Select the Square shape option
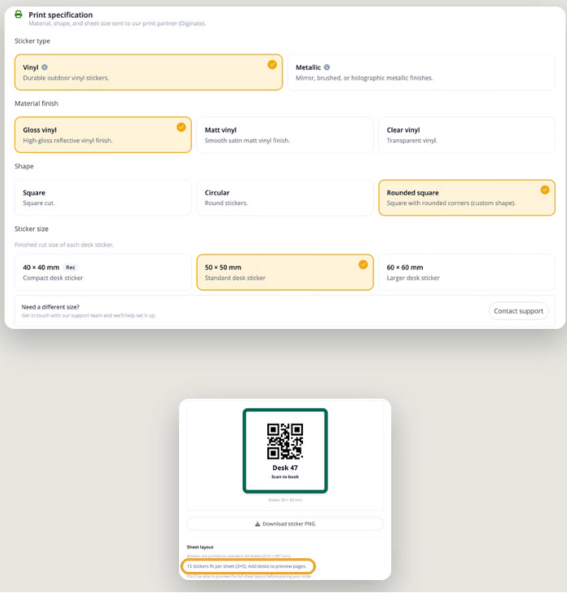Image resolution: width=567 pixels, height=593 pixels. [103, 197]
